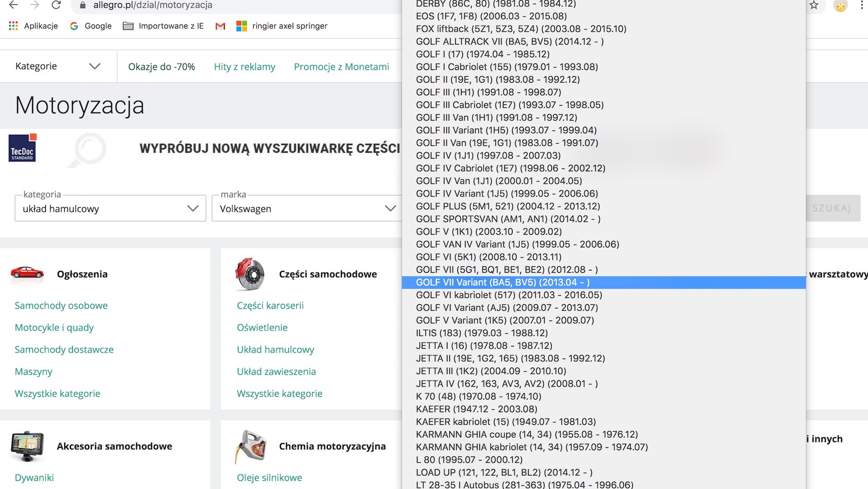Click the Chemia motoryzacyjna heading
Viewport: 868px width, 489px height.
point(332,446)
